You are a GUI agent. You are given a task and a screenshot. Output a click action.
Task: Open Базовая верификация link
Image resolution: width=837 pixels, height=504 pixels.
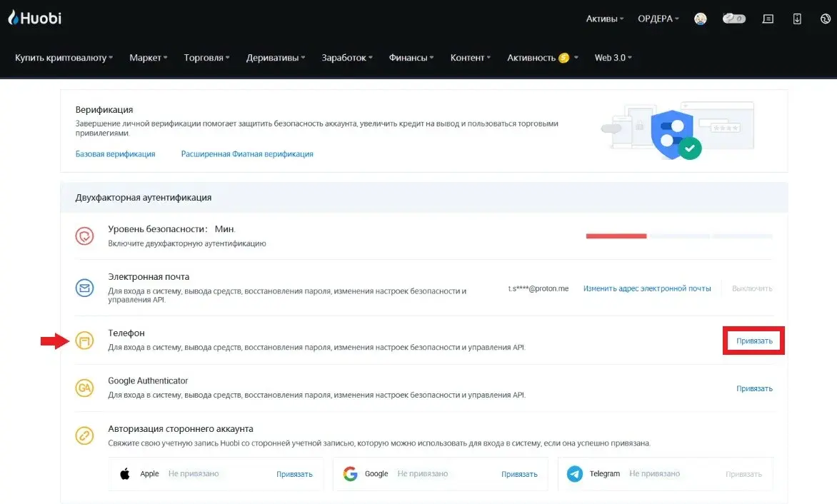pyautogui.click(x=115, y=154)
